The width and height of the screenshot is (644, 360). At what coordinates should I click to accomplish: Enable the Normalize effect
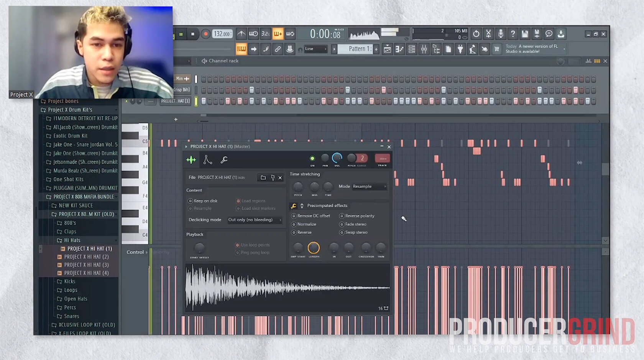click(304, 224)
